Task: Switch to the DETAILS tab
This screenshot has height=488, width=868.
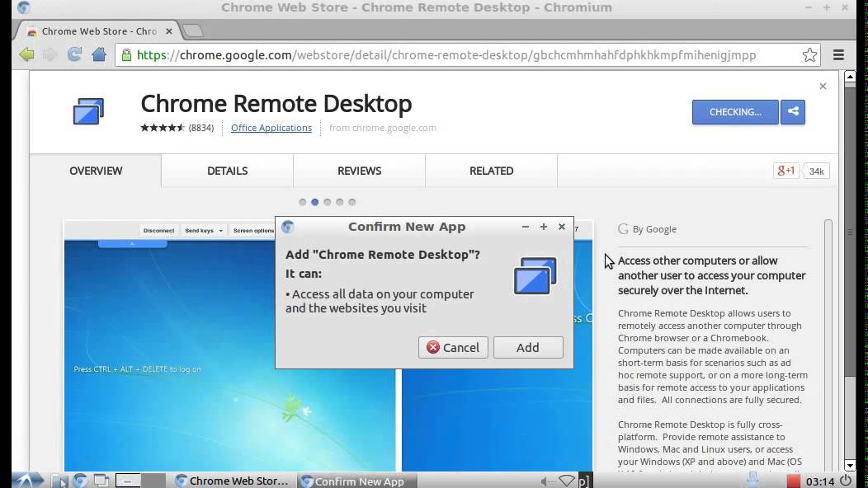Action: [x=227, y=171]
